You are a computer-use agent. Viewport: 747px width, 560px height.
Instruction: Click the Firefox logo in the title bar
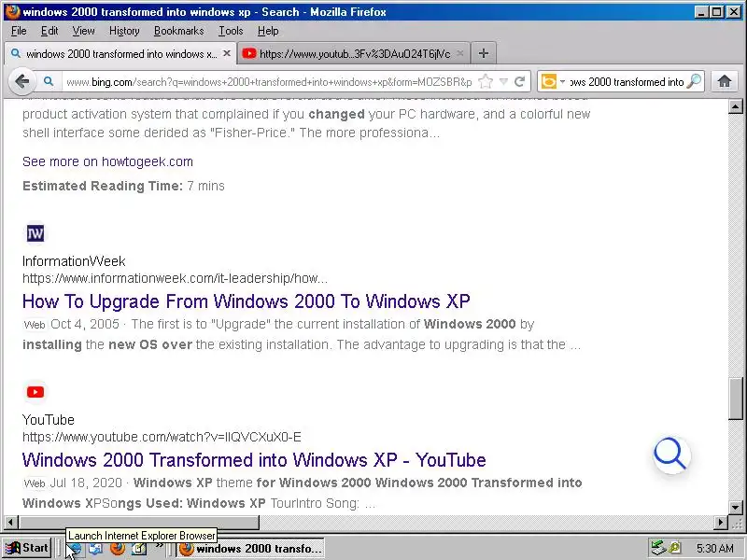point(12,11)
